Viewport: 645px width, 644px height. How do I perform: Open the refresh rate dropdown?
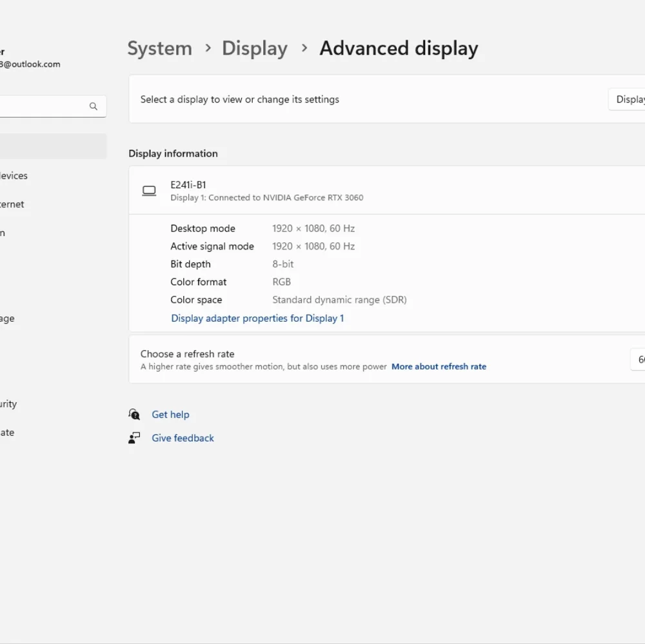point(638,360)
